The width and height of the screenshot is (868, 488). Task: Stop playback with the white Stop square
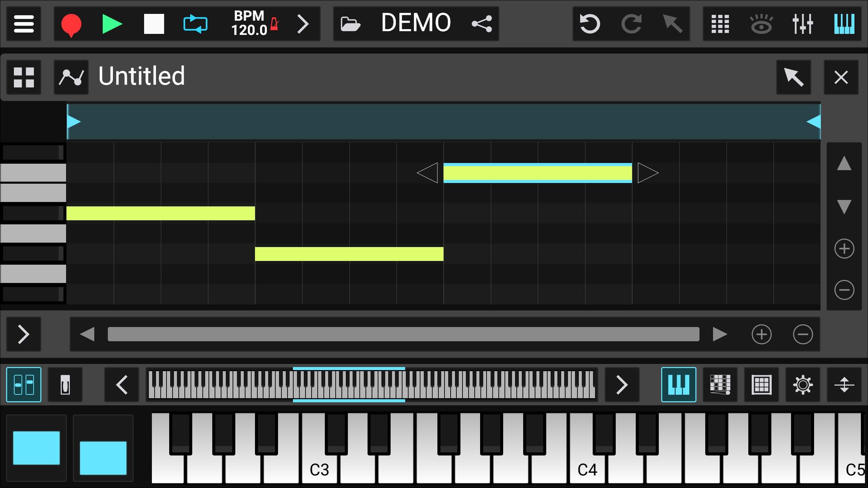154,24
